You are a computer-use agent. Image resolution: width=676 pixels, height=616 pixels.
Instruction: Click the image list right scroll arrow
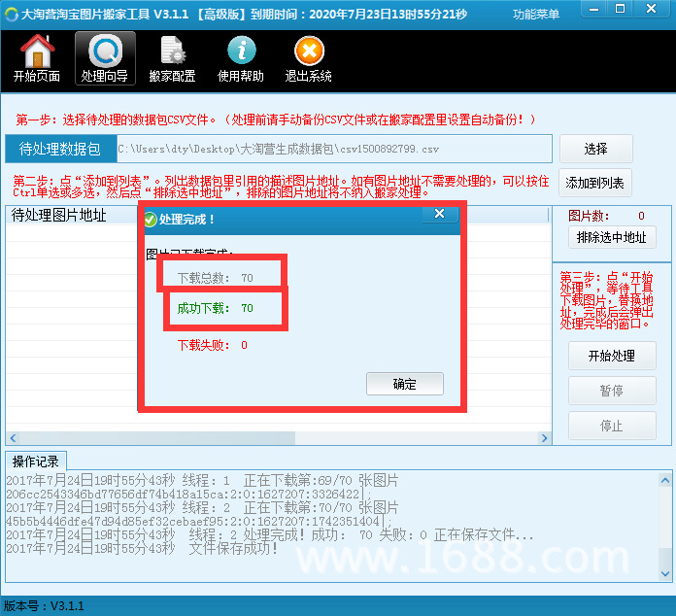[x=544, y=438]
